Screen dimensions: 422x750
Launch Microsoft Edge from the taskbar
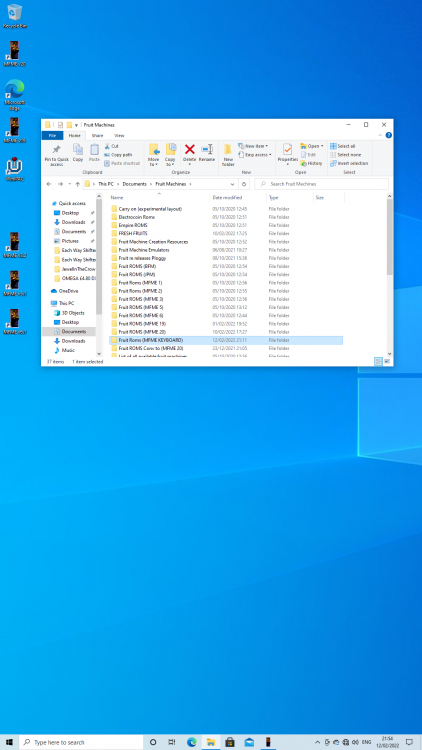point(192,742)
